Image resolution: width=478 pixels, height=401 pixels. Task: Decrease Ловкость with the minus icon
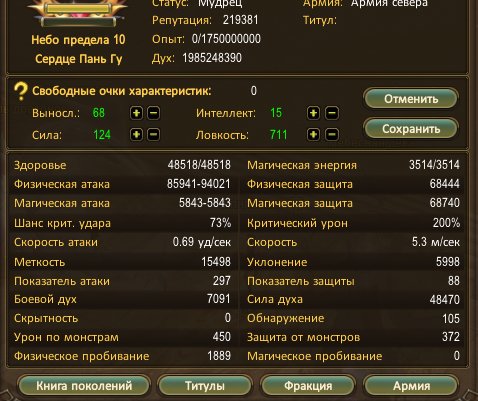point(332,135)
